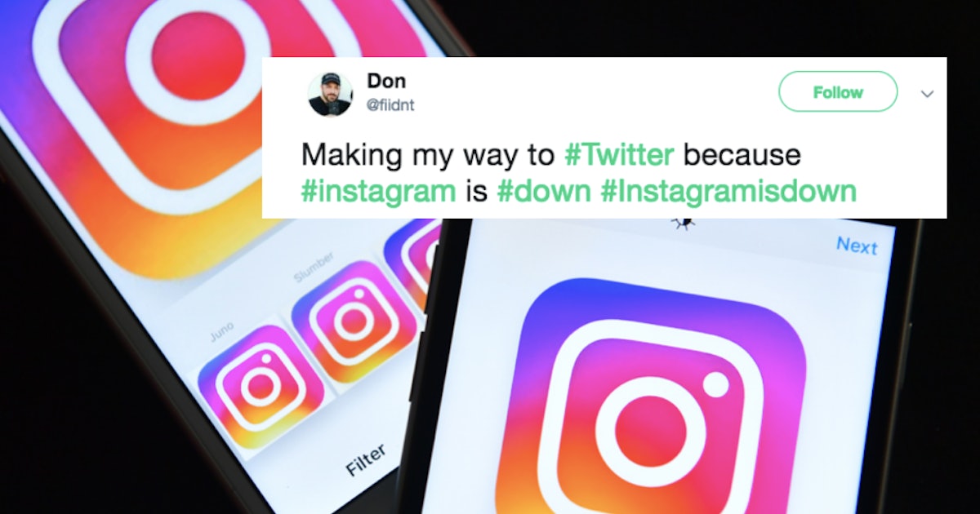Click the Follow button on the tweet
This screenshot has width=980, height=514.
click(x=838, y=92)
